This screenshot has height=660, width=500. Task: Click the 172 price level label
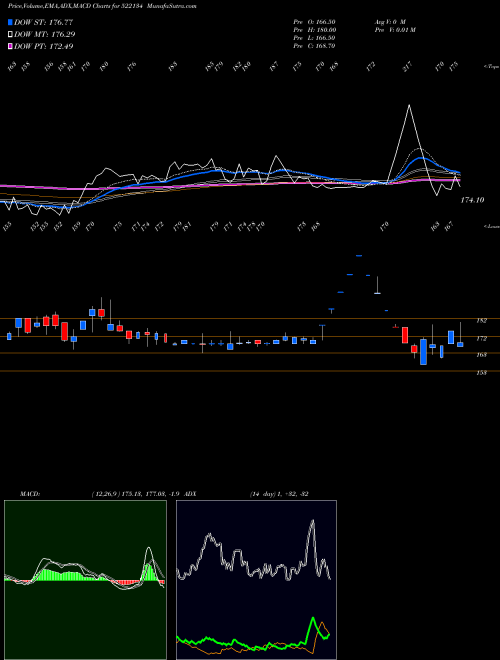point(481,338)
